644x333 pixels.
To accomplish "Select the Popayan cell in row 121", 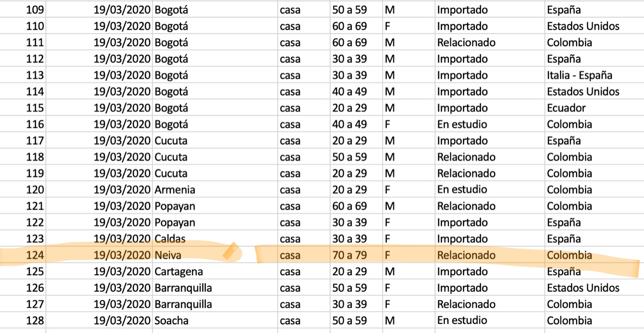I will (x=215, y=206).
